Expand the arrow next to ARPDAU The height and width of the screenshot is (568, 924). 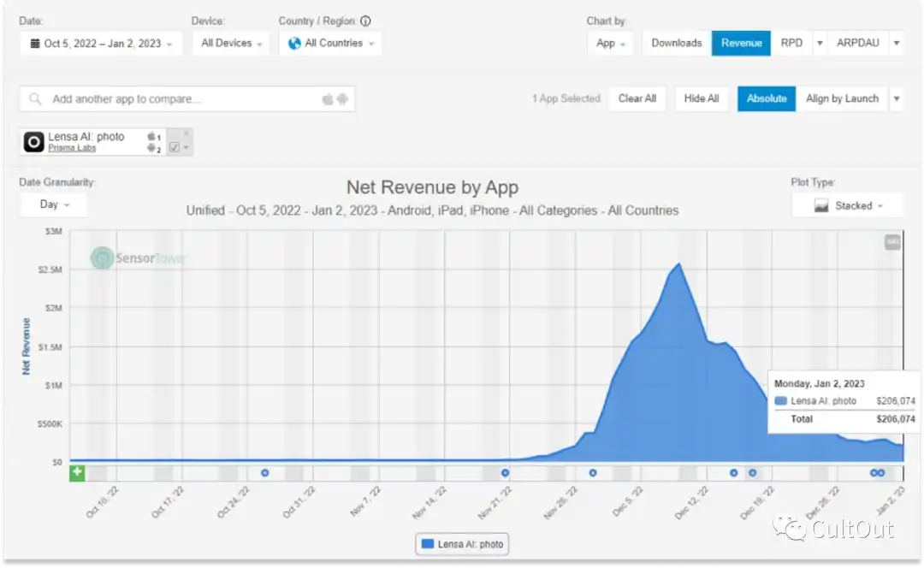(897, 43)
